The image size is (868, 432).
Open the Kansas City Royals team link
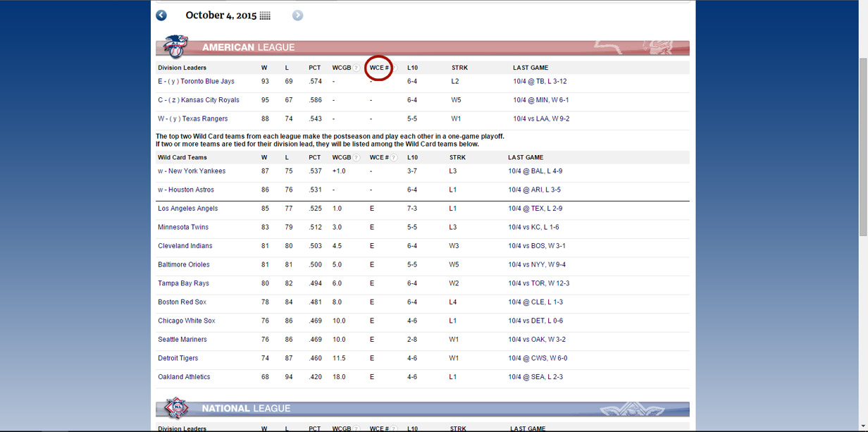[210, 100]
